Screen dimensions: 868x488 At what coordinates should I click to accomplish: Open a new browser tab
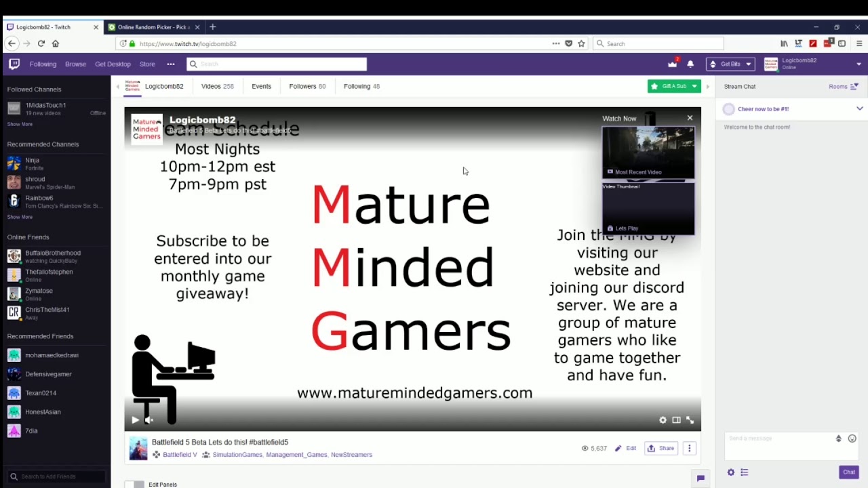[x=212, y=27]
